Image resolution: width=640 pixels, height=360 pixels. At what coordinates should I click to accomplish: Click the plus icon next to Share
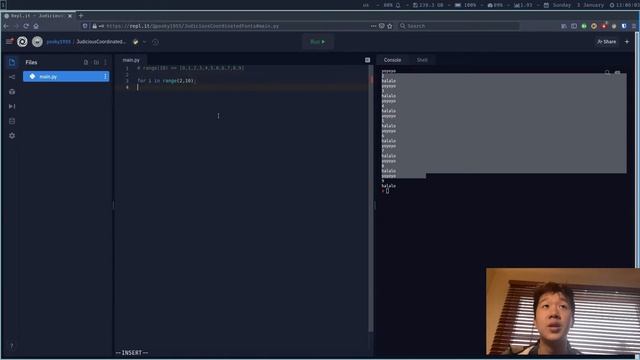coord(627,42)
